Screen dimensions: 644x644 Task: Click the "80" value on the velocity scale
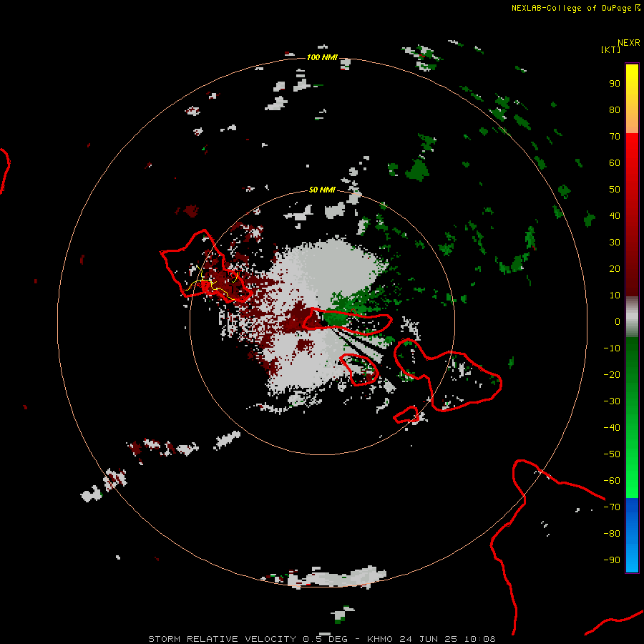click(615, 110)
